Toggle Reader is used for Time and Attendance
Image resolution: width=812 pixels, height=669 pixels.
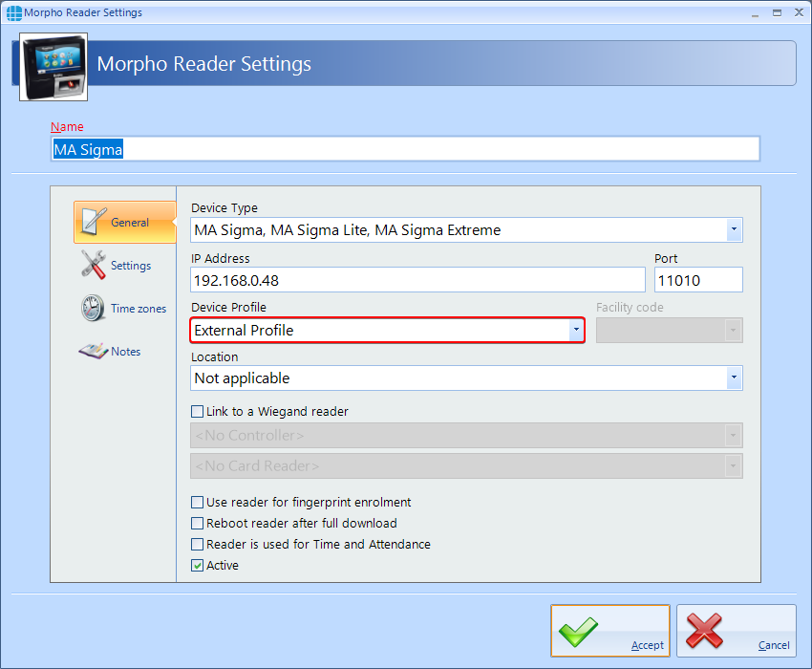click(198, 544)
